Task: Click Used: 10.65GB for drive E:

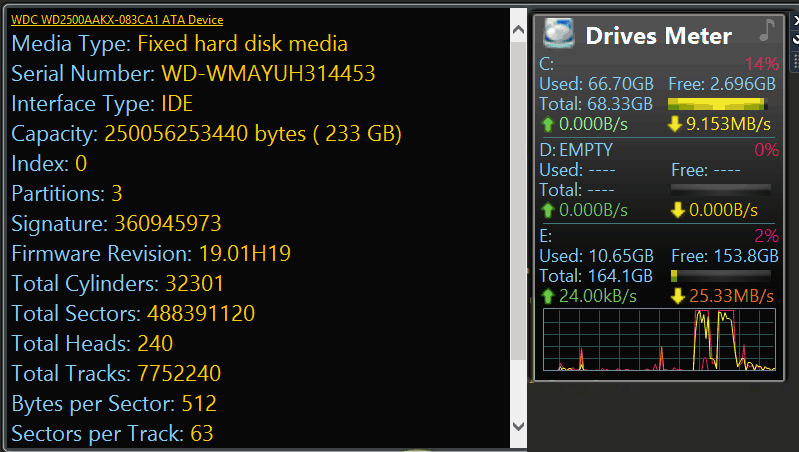Action: point(596,256)
